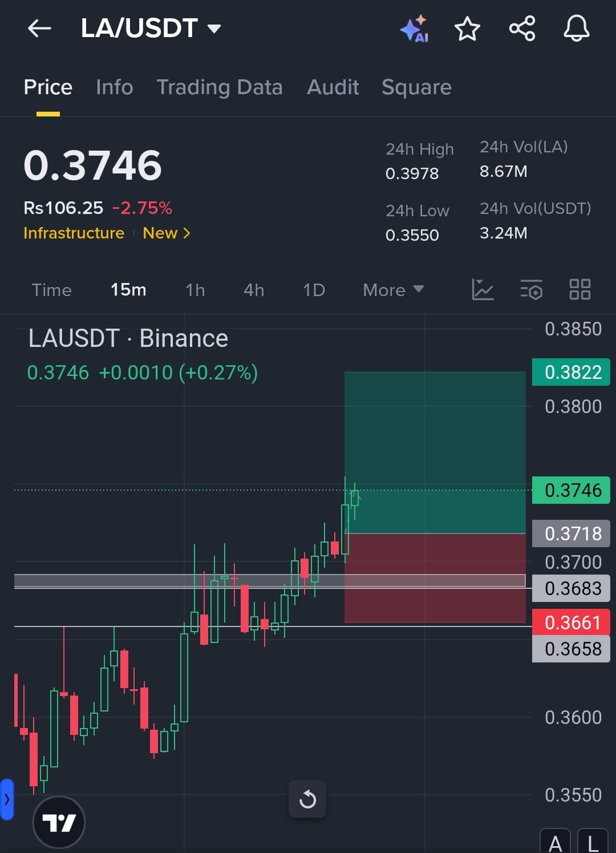616x853 pixels.
Task: Select the 15m interval
Action: coord(128,290)
